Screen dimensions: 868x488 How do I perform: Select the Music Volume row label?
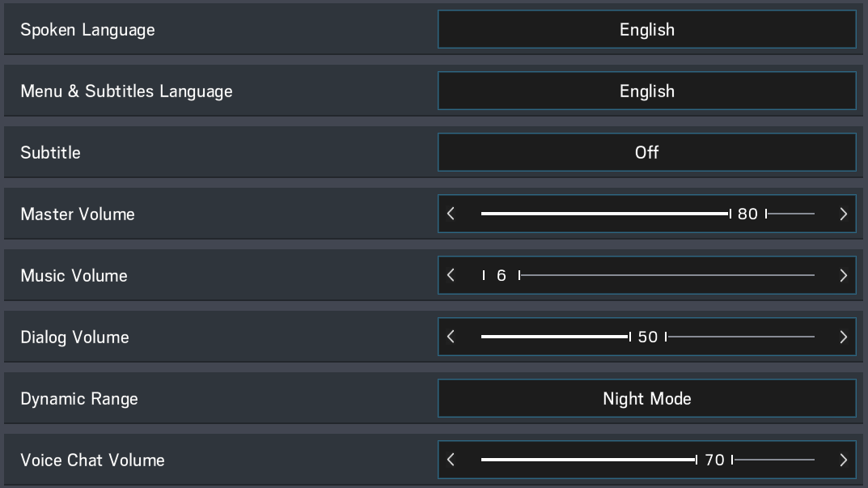coord(74,276)
